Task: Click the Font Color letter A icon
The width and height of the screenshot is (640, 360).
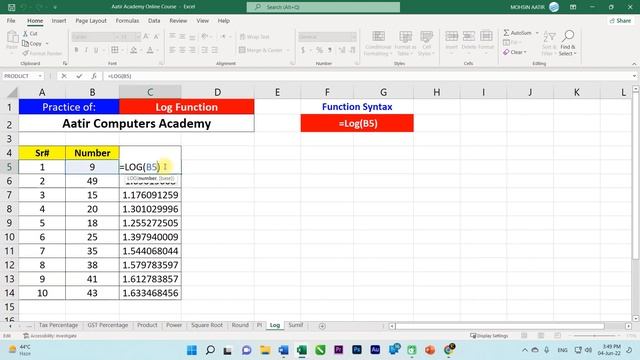Action: (x=150, y=50)
